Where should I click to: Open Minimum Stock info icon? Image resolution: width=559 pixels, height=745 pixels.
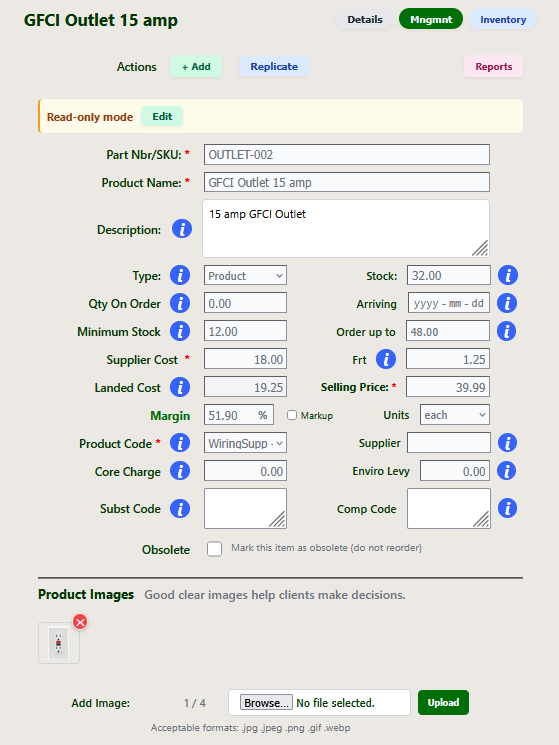click(180, 331)
